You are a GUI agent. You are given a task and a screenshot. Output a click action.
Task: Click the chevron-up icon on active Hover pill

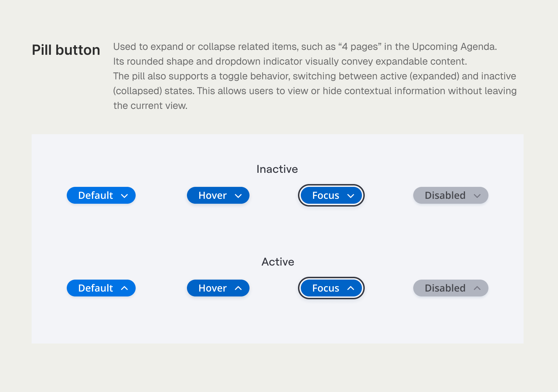239,288
